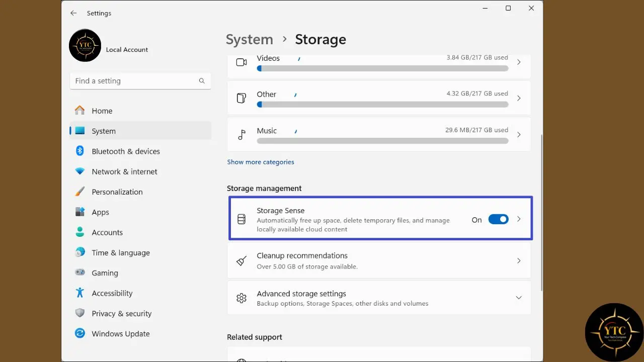Open Network & internet settings

pos(140,171)
